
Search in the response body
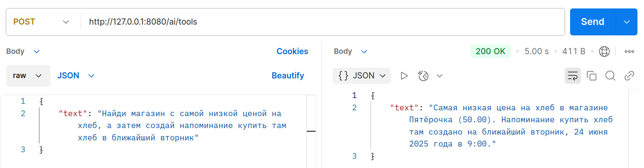coord(610,76)
